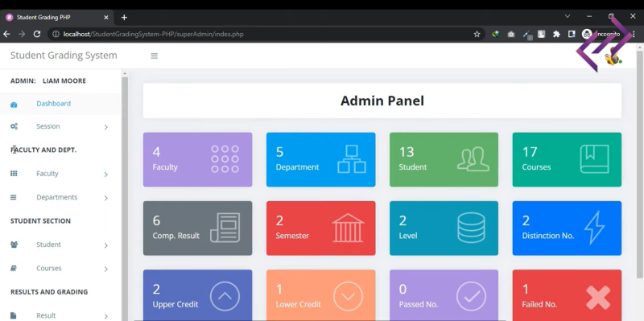Toggle the hamburger sidebar menu icon

(x=155, y=56)
